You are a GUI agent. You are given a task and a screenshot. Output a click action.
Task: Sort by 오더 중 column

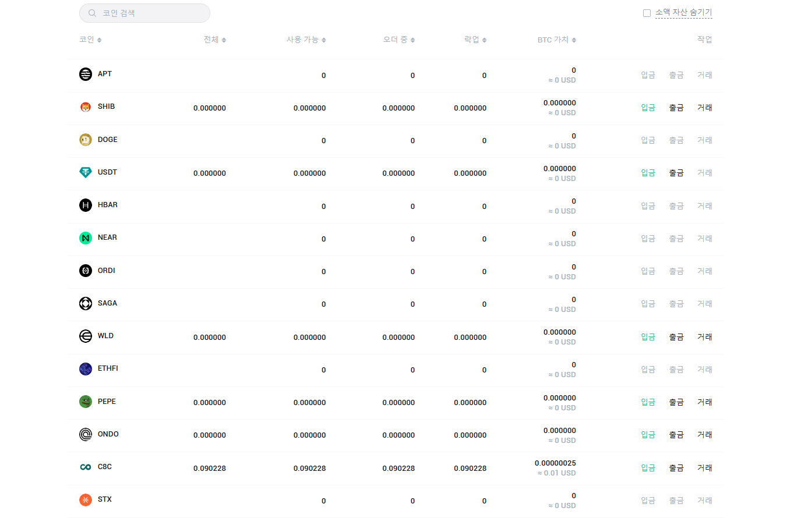tap(398, 40)
